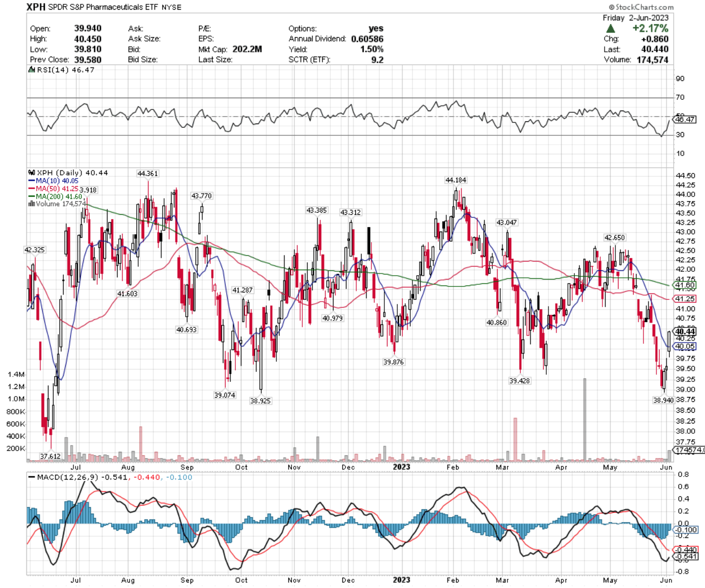Screen dimensions: 705x588
Task: Click the green up-arrow change indicator
Action: pos(610,29)
